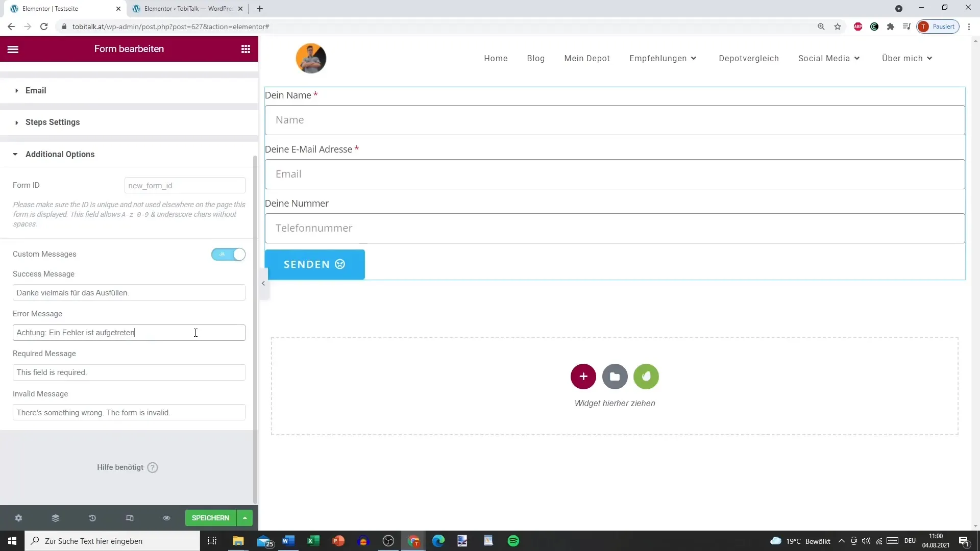980x551 pixels.
Task: Click the add widget plus icon
Action: click(x=583, y=376)
